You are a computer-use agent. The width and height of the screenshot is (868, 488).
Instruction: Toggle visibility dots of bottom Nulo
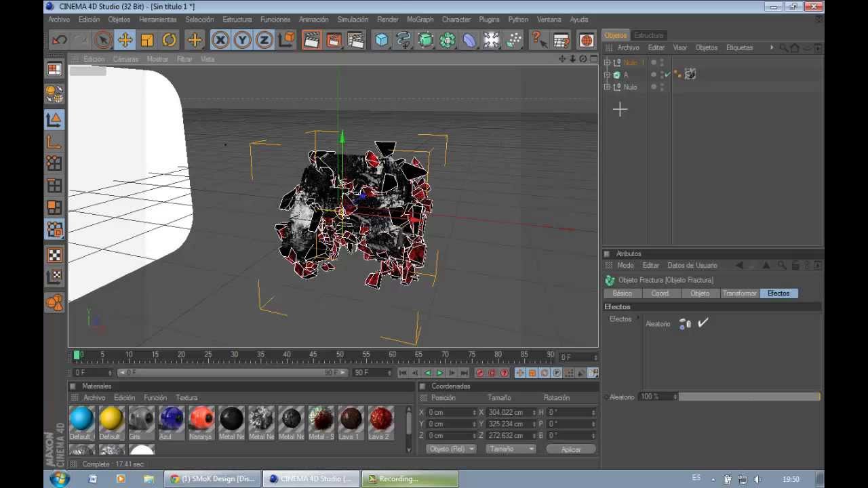click(x=662, y=87)
